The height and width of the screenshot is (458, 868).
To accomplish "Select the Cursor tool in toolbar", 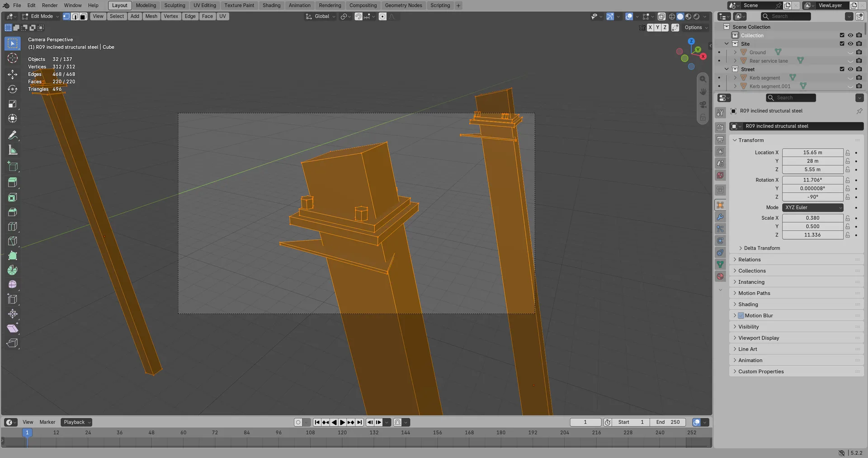I will (x=13, y=58).
